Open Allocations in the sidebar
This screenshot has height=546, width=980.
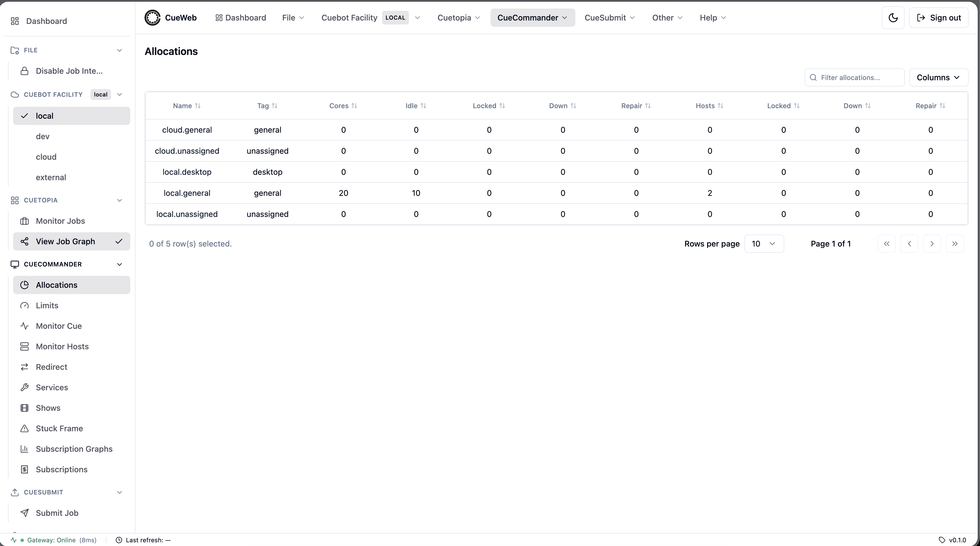click(x=71, y=285)
